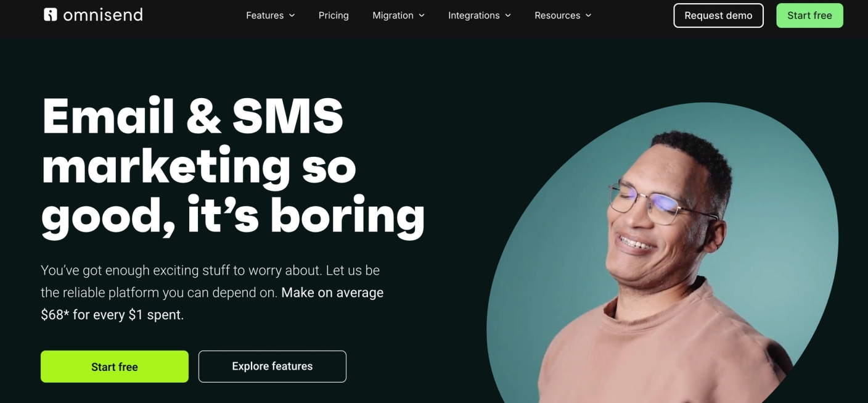Click the Explore features button
The width and height of the screenshot is (868, 403).
tap(272, 367)
